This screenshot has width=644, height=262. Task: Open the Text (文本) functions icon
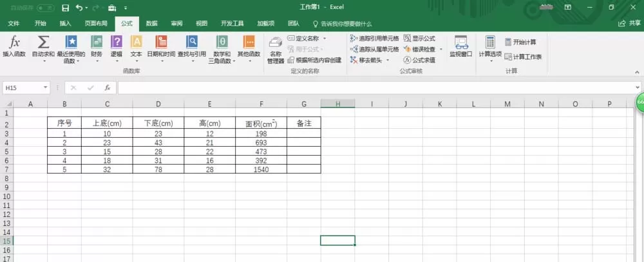pyautogui.click(x=137, y=42)
